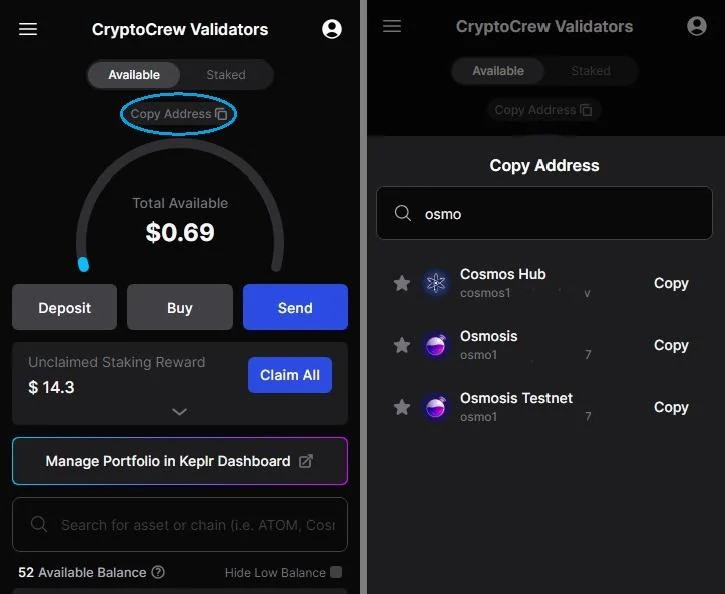Favorite Cosmos Hub with its star
This screenshot has width=725, height=594.
pos(402,283)
